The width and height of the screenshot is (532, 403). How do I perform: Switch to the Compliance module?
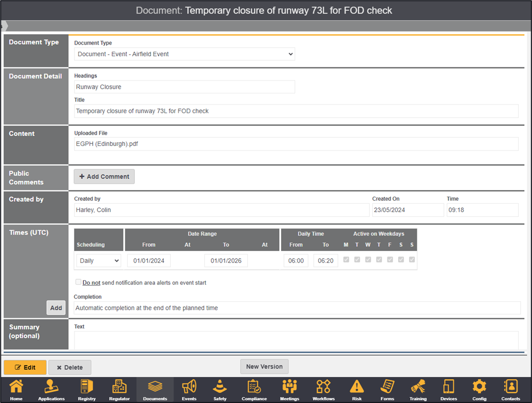click(254, 389)
